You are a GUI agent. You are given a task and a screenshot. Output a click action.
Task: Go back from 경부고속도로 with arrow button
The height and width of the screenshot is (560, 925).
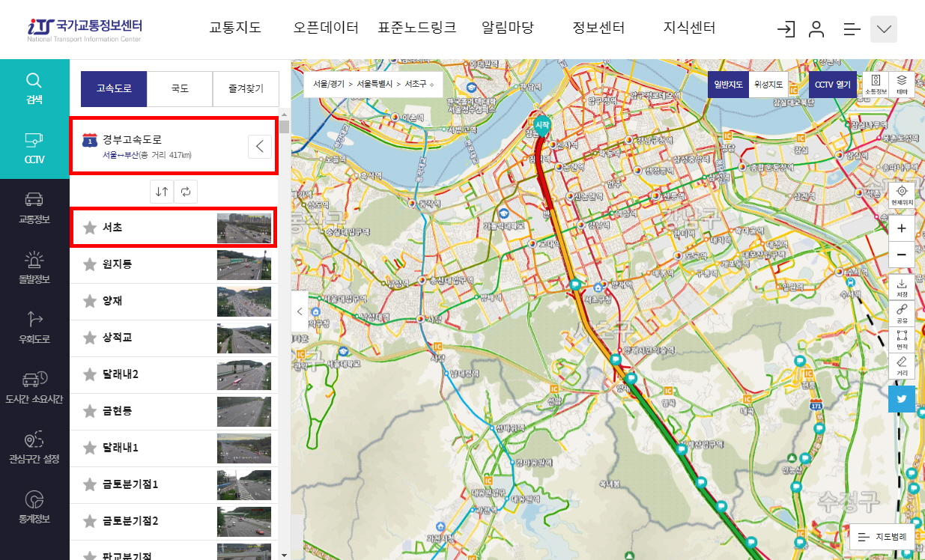tap(259, 146)
